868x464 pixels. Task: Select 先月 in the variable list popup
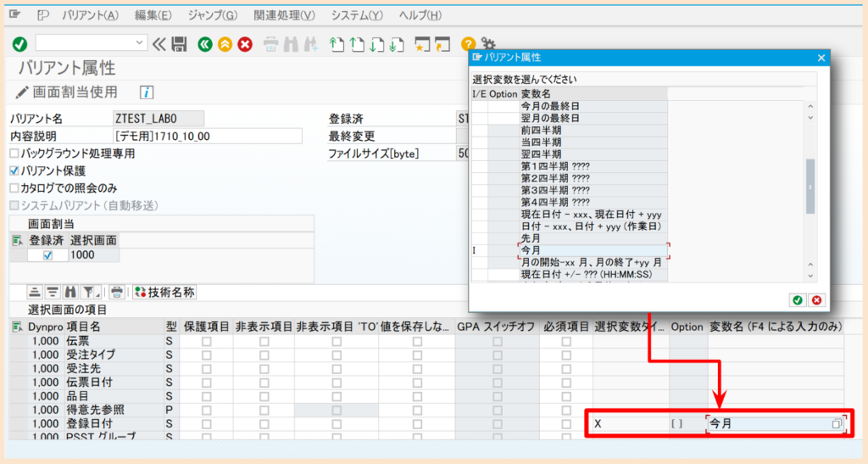click(593, 238)
